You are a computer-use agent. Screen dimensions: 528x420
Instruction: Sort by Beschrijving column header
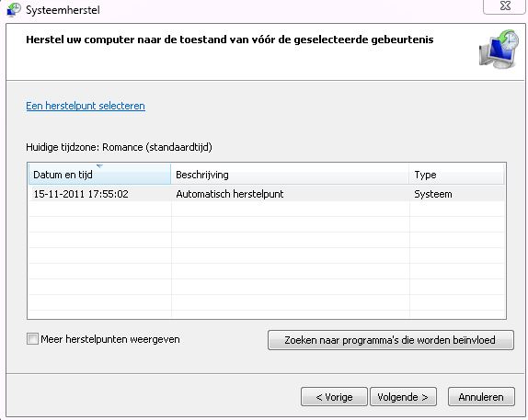(x=290, y=175)
